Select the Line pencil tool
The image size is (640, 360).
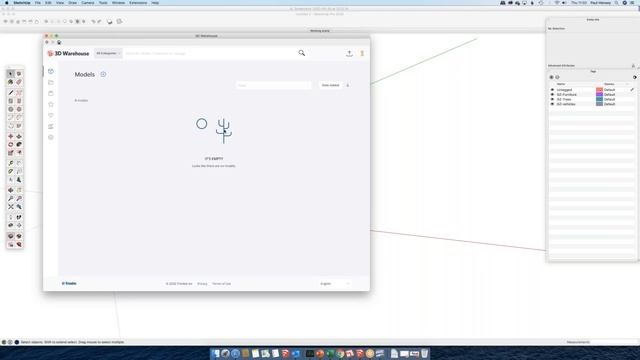(x=11, y=93)
